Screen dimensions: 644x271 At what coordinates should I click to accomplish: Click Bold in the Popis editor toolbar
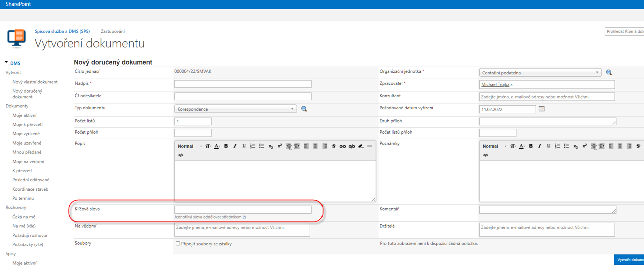point(226,146)
